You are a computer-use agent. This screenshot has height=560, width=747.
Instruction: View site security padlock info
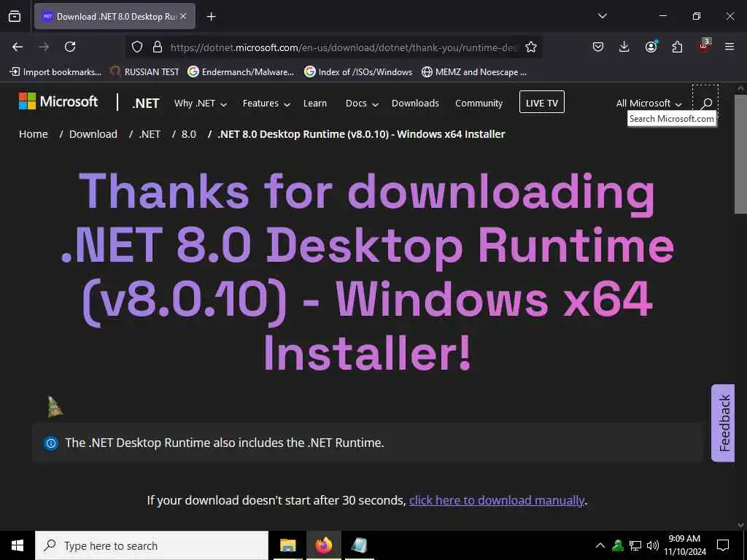pyautogui.click(x=158, y=47)
